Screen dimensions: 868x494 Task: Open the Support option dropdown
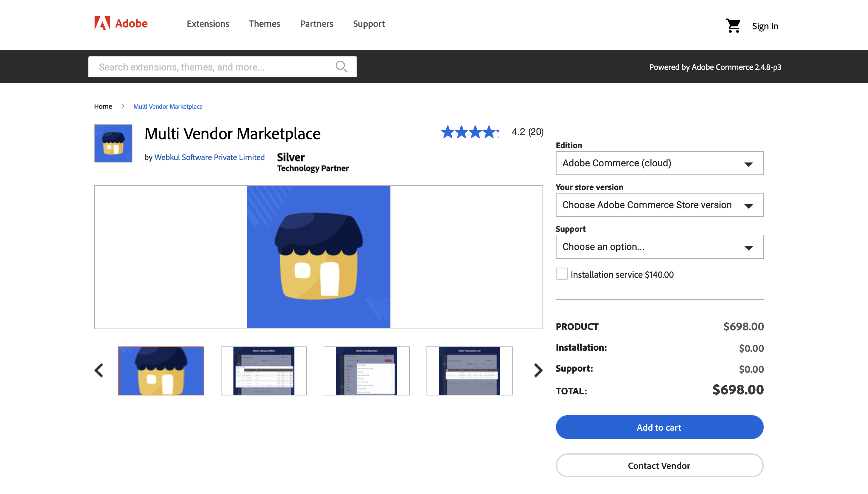tap(659, 247)
